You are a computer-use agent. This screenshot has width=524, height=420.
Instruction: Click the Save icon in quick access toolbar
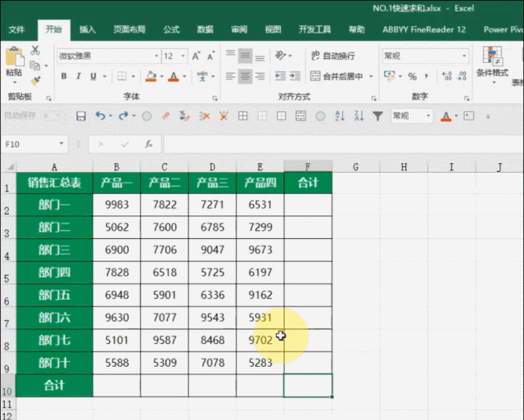(80, 116)
